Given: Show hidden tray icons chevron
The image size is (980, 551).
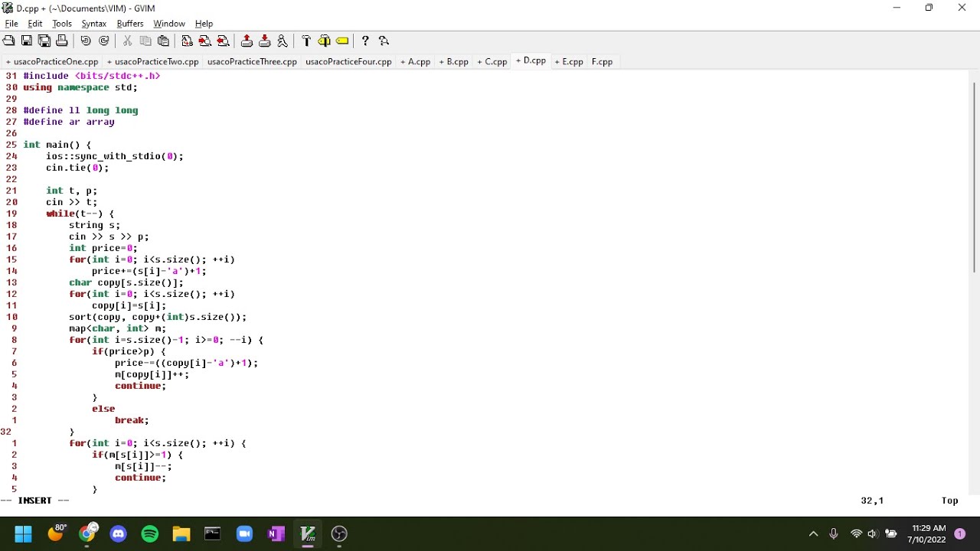Looking at the screenshot, I should pos(813,533).
